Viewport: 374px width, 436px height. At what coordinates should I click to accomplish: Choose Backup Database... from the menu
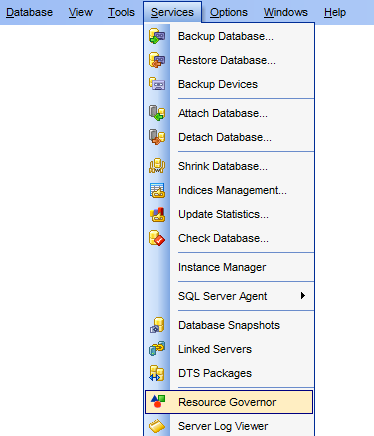click(x=229, y=36)
